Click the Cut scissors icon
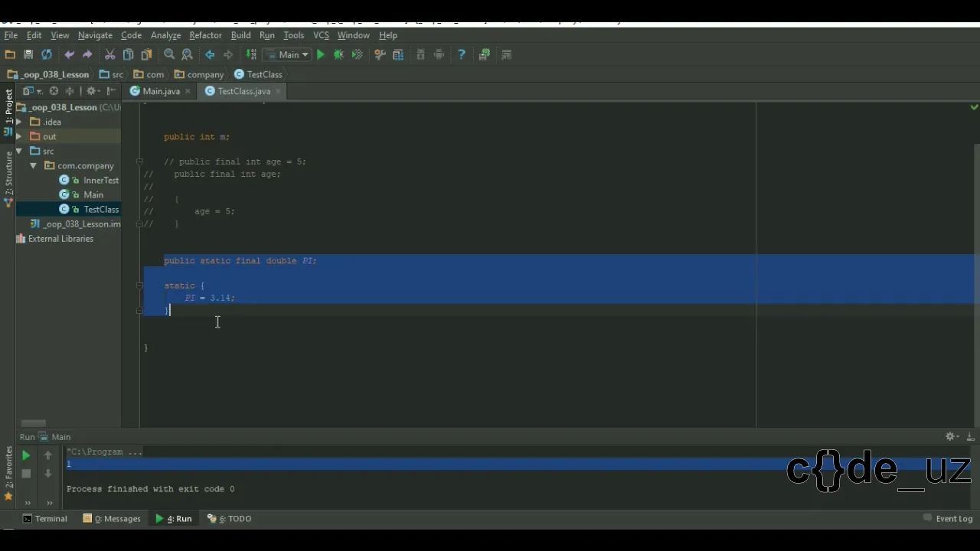Image resolution: width=980 pixels, height=551 pixels. [x=110, y=54]
